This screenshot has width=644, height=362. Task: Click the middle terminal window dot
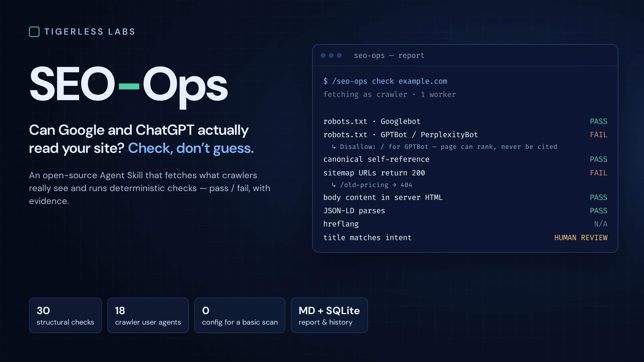(331, 56)
